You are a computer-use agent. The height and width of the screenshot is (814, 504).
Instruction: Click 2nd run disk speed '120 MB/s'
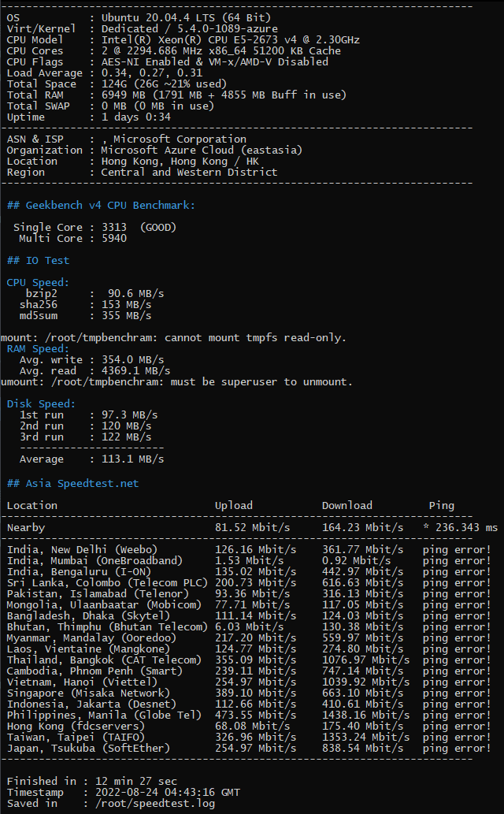point(126,426)
